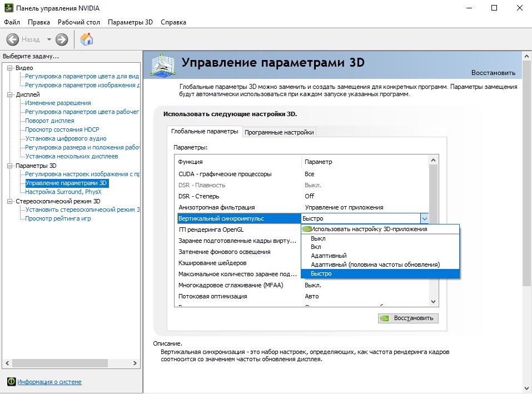Select Вертикальный синхроимпульс row

(239, 219)
